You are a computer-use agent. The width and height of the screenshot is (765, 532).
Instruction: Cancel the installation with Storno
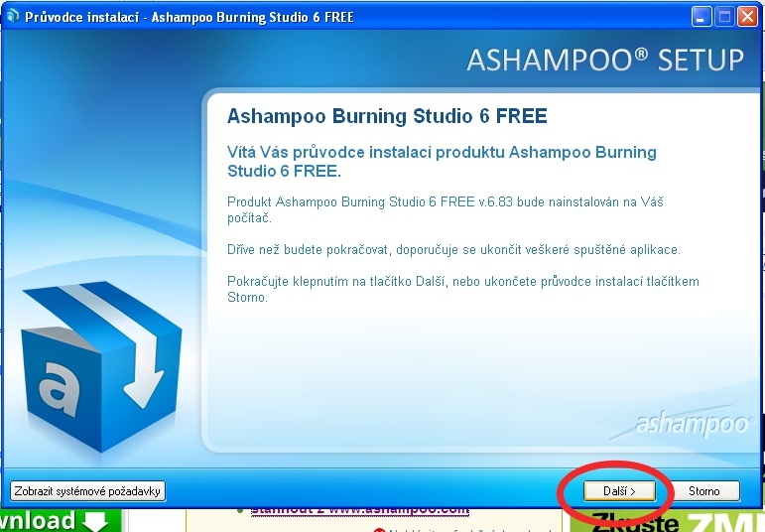(703, 490)
